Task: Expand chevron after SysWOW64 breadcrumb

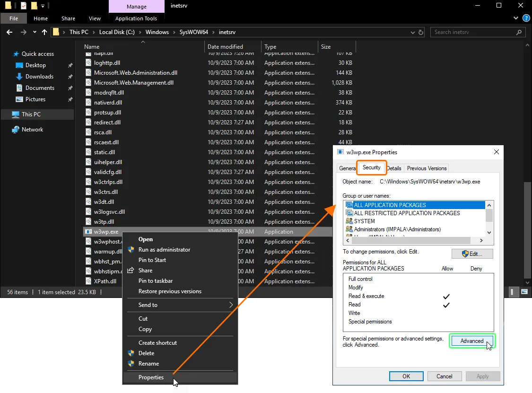Action: (213, 32)
